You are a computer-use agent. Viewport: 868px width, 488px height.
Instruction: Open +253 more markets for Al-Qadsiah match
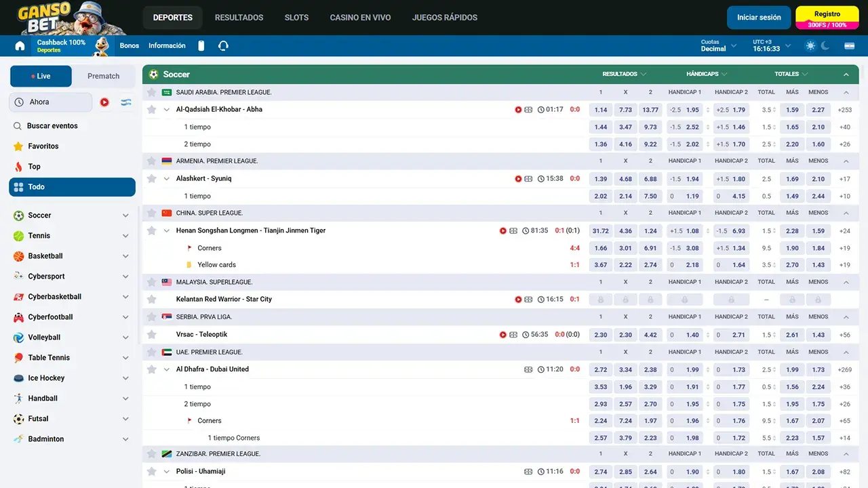pos(844,110)
